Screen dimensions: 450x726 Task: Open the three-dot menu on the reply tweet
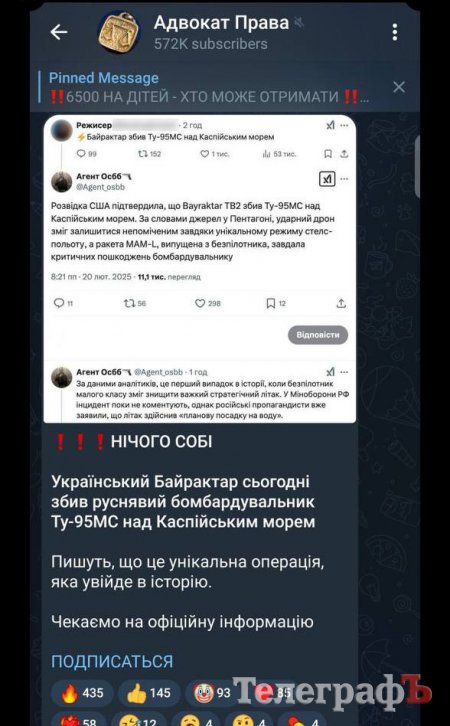[x=344, y=372]
